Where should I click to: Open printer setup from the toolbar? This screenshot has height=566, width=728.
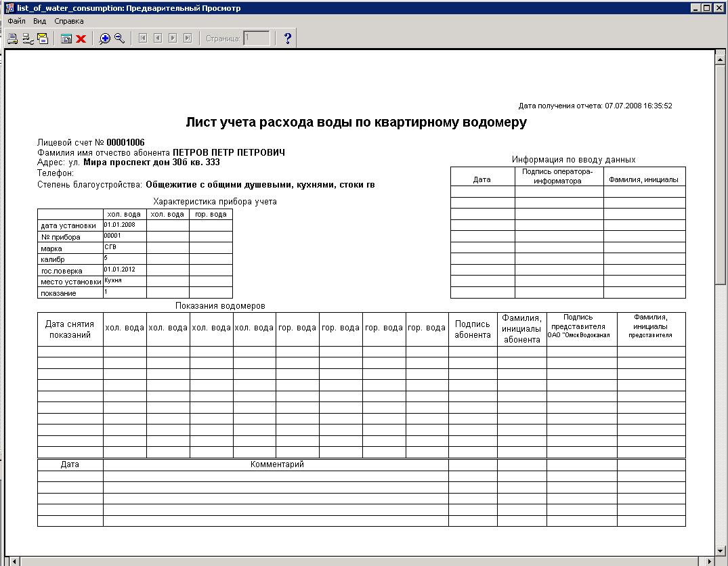point(28,39)
